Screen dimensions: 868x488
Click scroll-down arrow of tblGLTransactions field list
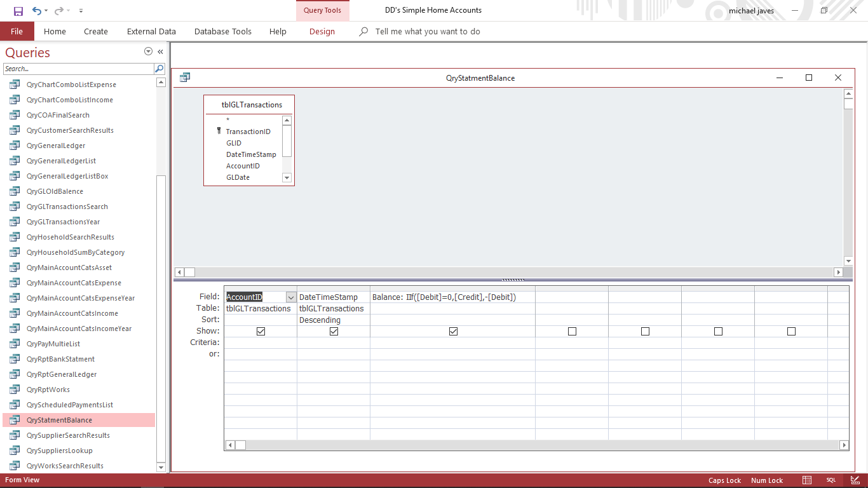pos(287,178)
